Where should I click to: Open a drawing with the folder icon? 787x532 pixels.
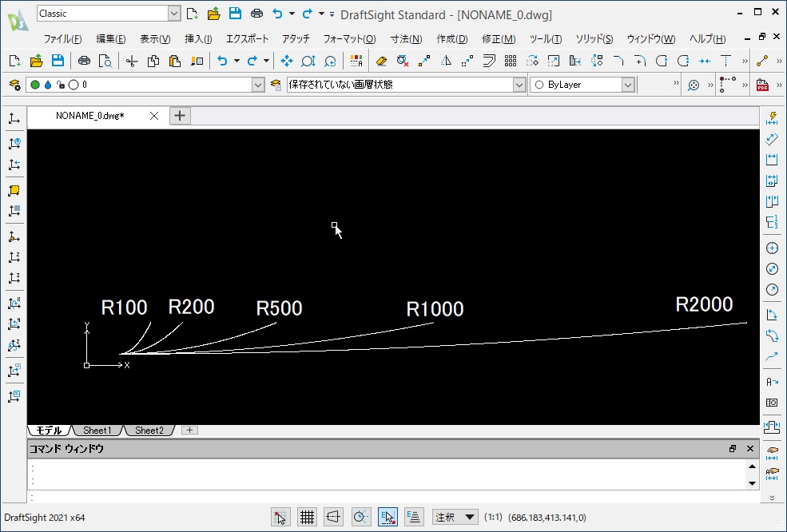click(x=36, y=62)
